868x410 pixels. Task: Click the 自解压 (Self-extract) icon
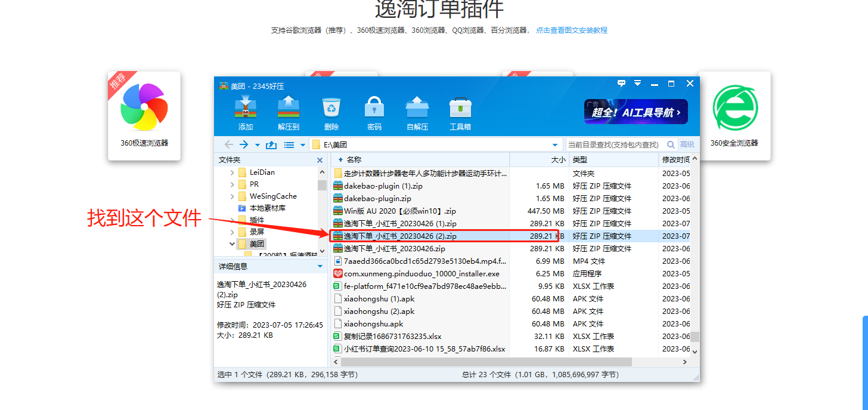(x=417, y=109)
